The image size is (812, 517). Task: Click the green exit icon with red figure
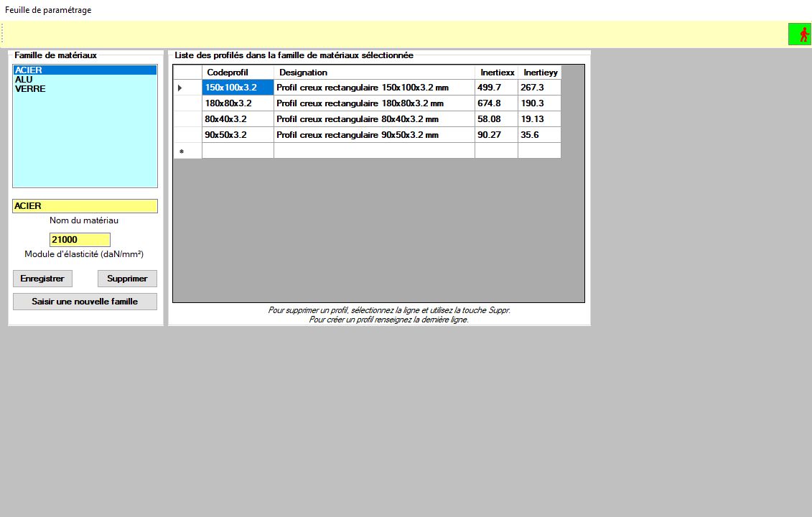tap(799, 34)
